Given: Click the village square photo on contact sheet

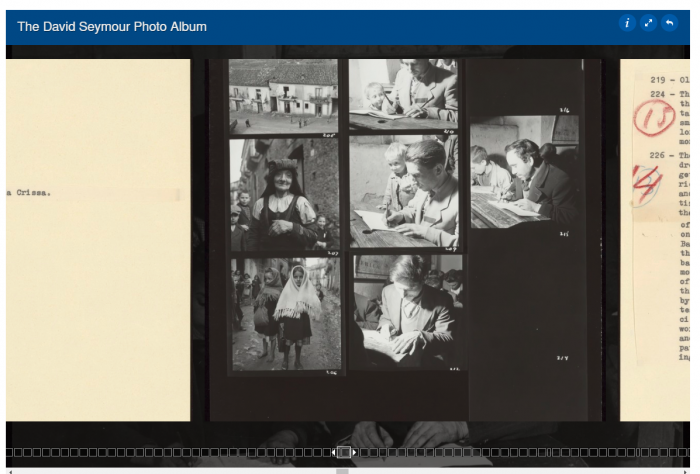Looking at the screenshot, I should coord(283,96).
